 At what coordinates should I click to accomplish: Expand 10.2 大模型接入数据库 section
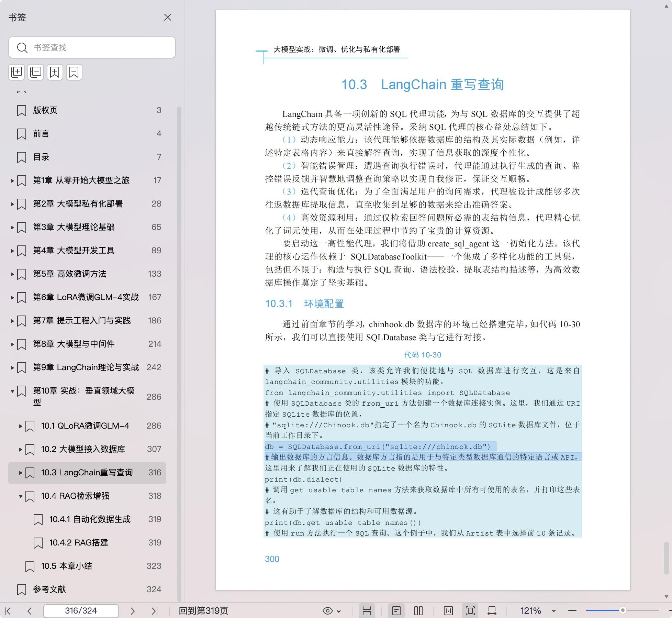[21, 449]
